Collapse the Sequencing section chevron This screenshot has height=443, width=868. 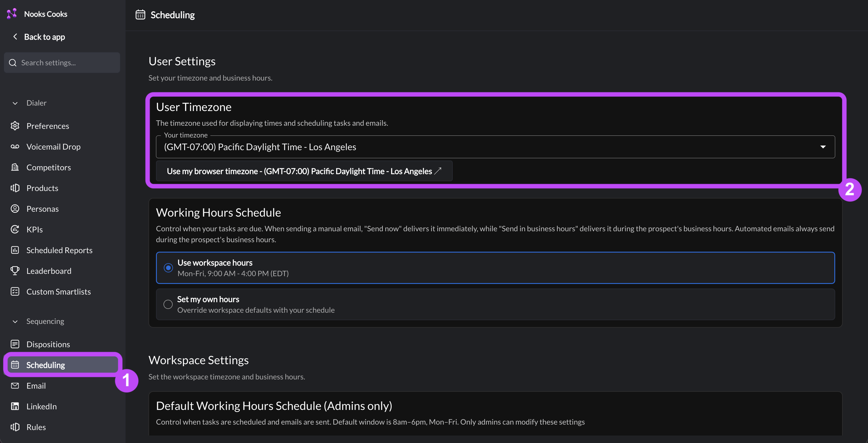click(15, 321)
